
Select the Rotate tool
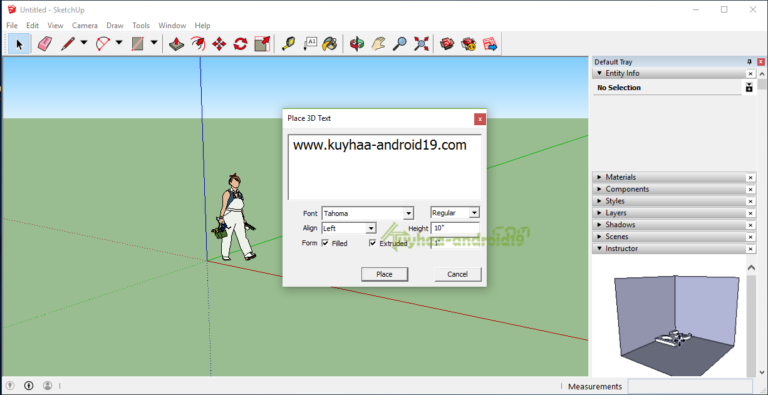pos(240,44)
